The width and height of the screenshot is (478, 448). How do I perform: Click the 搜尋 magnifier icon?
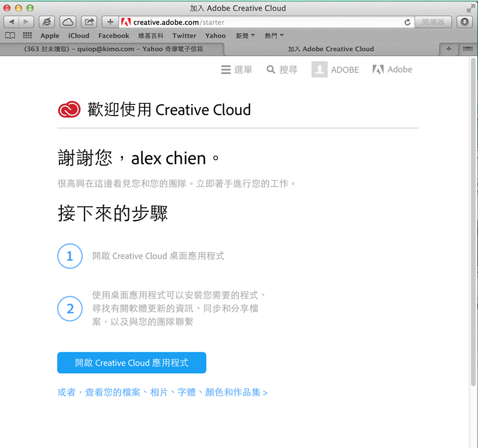(270, 69)
